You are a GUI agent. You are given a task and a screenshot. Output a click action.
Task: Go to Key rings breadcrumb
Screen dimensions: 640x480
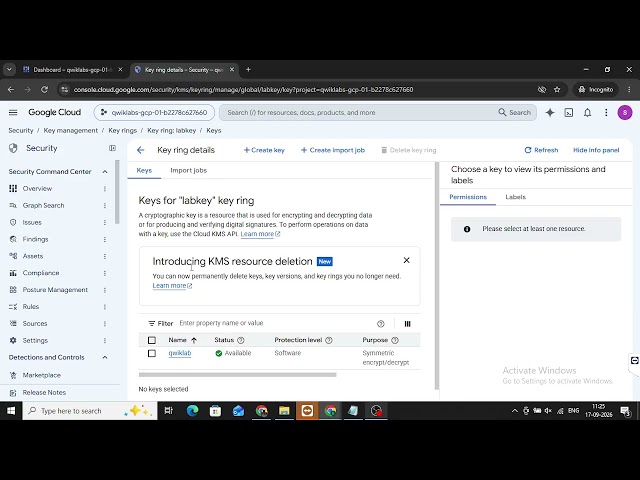coord(122,131)
